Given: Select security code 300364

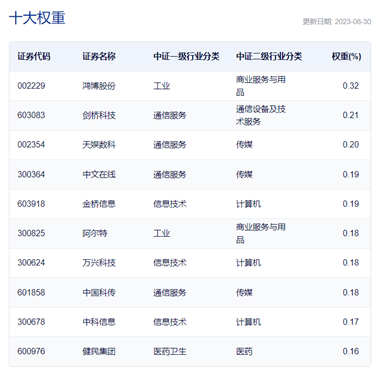Looking at the screenshot, I should 31,174.
